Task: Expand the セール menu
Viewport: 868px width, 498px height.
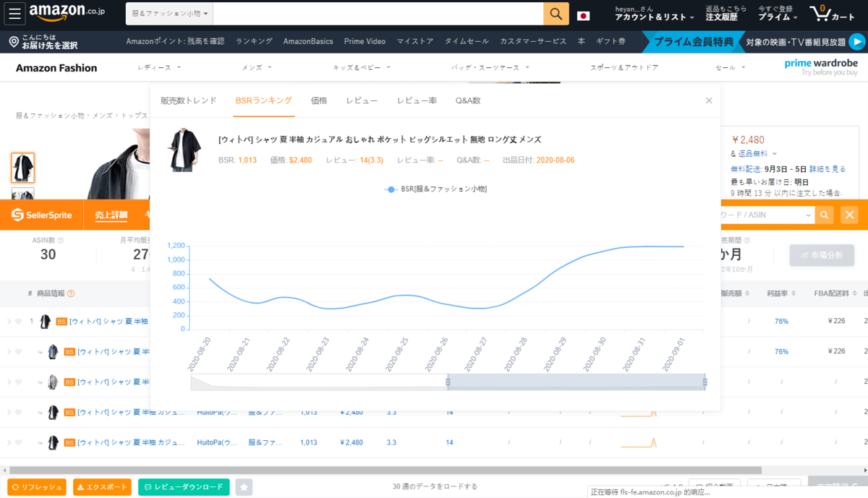Action: [x=730, y=67]
